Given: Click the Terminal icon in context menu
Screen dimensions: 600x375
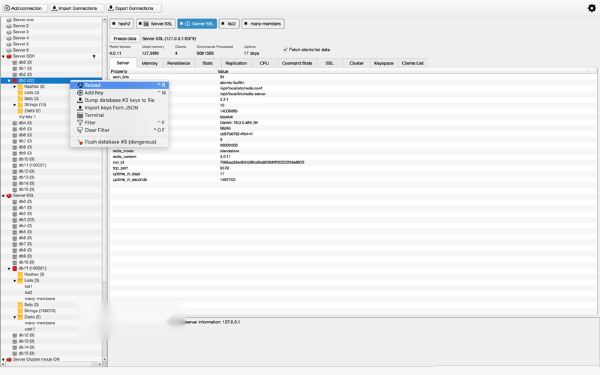Looking at the screenshot, I should (x=80, y=115).
